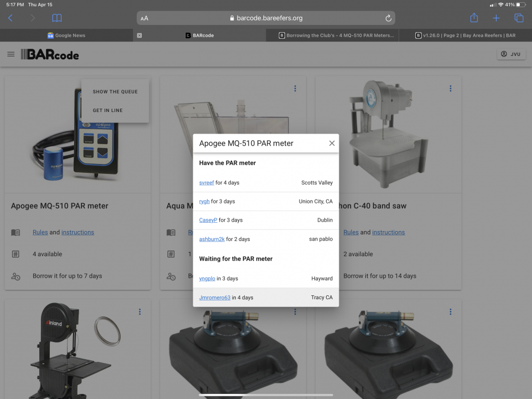This screenshot has height=399, width=532.
Task: Open Jmromero63 user profile link
Action: (x=215, y=298)
